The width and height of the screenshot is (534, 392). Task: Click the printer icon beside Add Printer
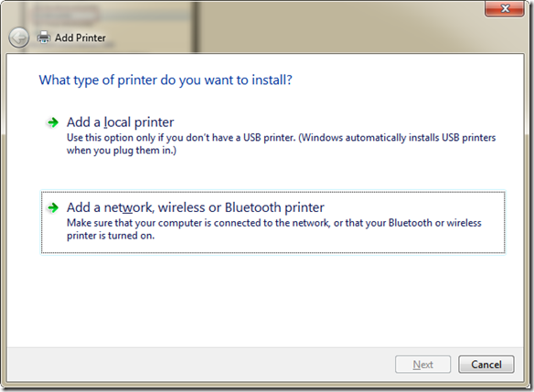pyautogui.click(x=44, y=37)
